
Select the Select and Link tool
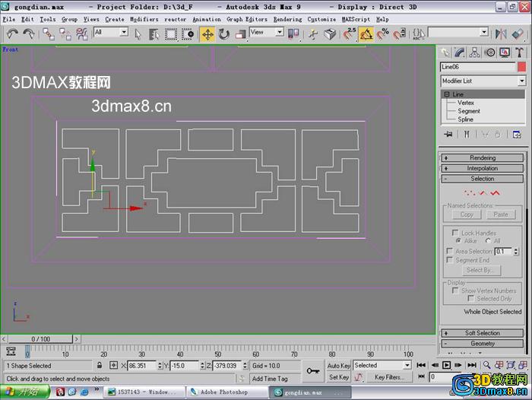[x=48, y=34]
